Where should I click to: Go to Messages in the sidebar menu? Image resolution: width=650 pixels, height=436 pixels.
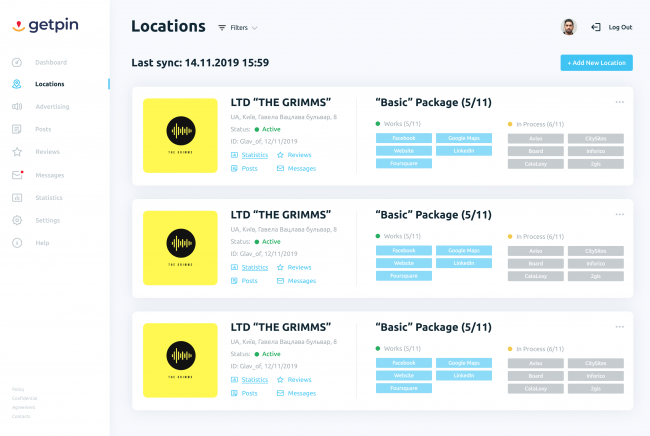click(x=49, y=175)
